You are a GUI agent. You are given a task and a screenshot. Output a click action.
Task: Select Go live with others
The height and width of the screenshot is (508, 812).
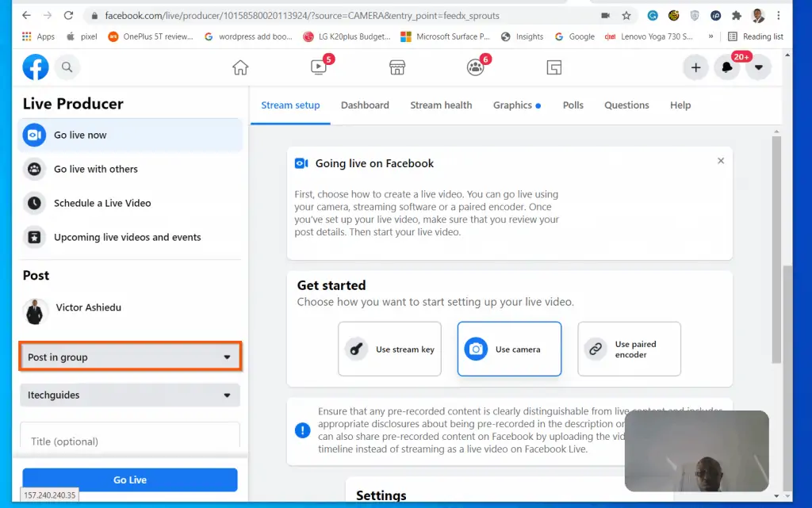(130, 169)
